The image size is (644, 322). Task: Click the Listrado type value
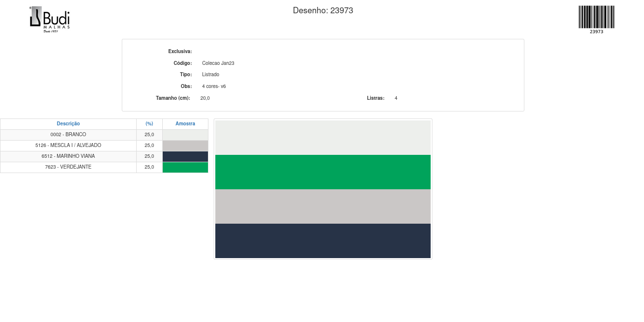pos(210,75)
